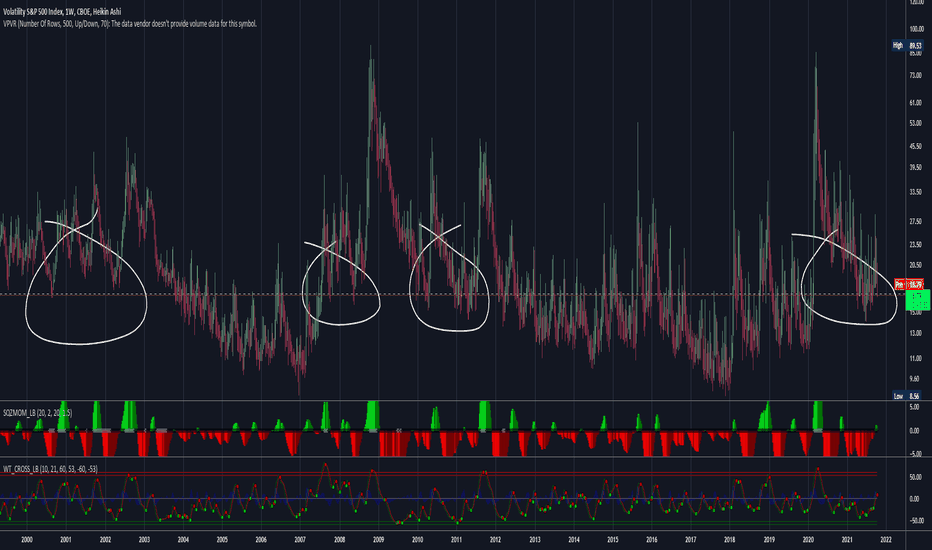Open the WT_CROSS_LB indicator label
The height and width of the screenshot is (550, 932).
click(x=51, y=469)
